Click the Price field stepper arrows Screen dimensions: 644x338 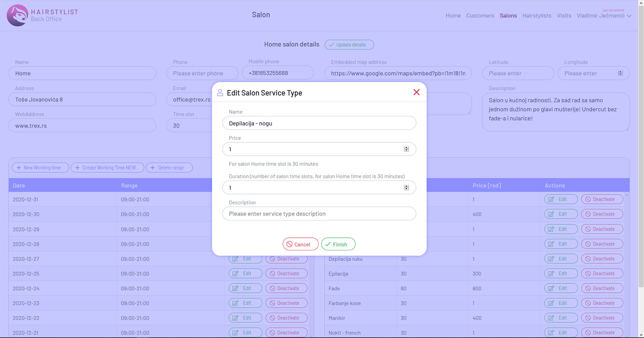(406, 149)
